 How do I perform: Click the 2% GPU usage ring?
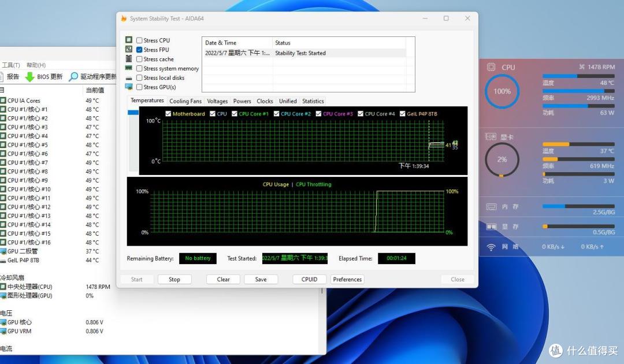(502, 159)
